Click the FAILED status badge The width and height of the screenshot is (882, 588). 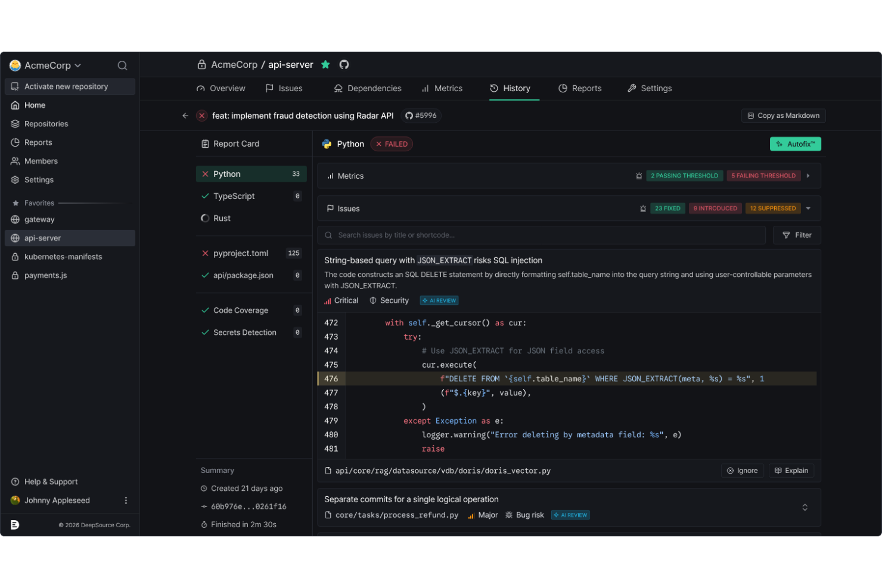click(392, 144)
